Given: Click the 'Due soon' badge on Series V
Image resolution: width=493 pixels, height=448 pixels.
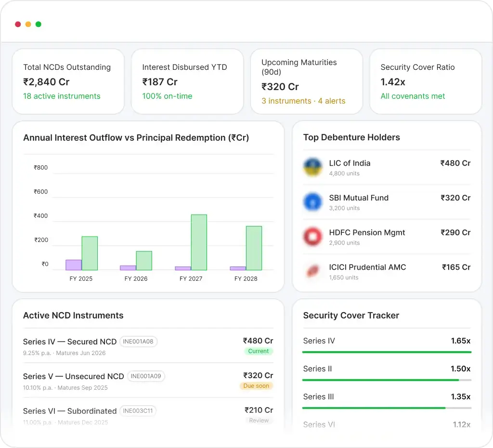Looking at the screenshot, I should (x=256, y=386).
